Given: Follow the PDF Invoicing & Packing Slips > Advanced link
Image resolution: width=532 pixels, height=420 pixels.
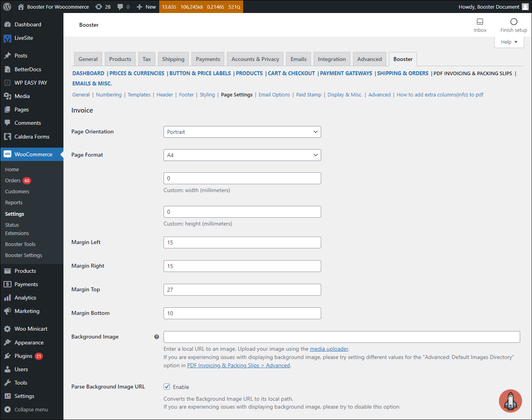Looking at the screenshot, I should pyautogui.click(x=238, y=365).
